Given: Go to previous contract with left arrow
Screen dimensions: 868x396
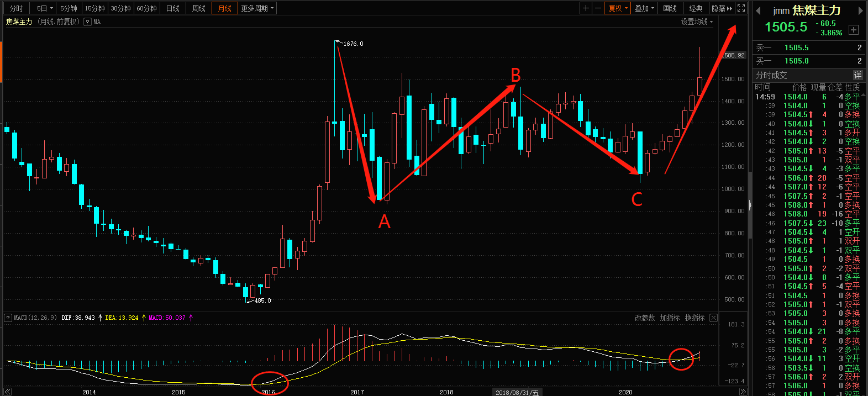Looking at the screenshot, I should 758,10.
